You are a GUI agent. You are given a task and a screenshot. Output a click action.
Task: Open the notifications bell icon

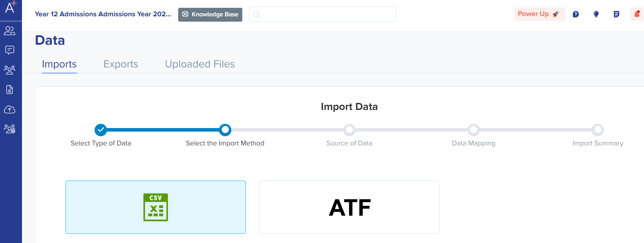(x=637, y=14)
